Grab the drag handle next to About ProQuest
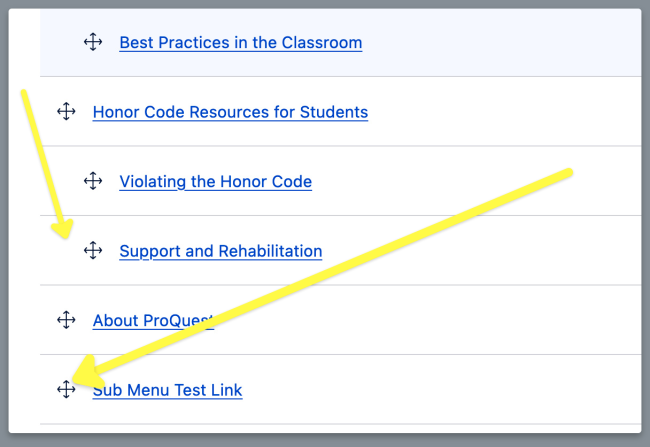Image resolution: width=650 pixels, height=447 pixels. coord(66,320)
